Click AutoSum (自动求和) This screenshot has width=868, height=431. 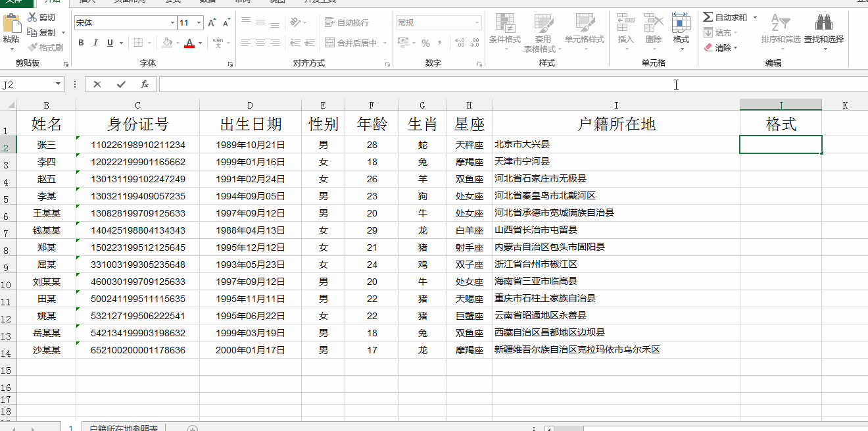pyautogui.click(x=725, y=17)
